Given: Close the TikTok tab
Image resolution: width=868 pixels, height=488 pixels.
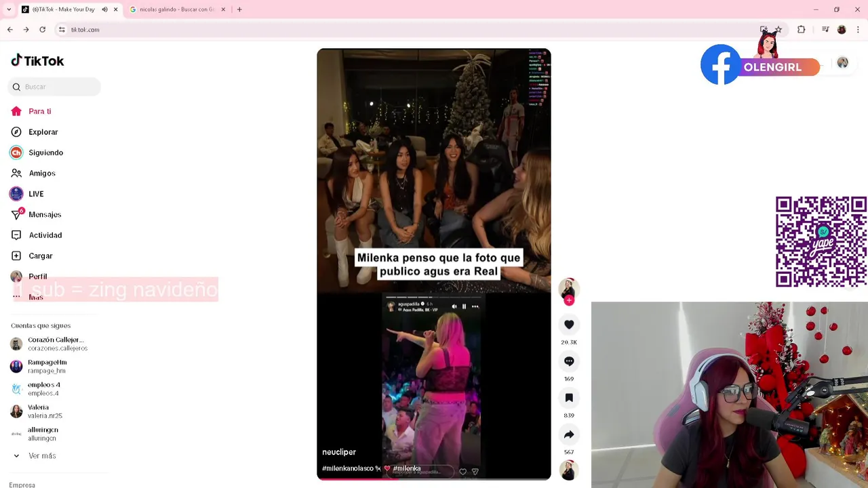Looking at the screenshot, I should (116, 9).
